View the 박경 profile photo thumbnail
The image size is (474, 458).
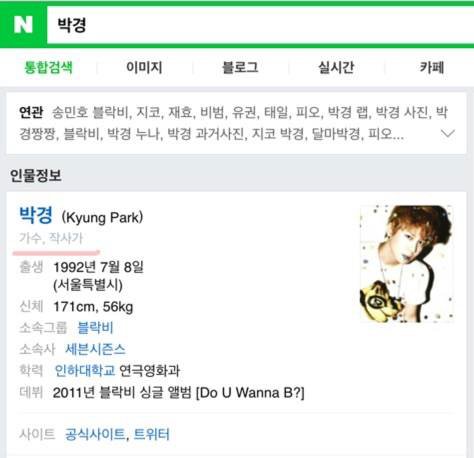point(406,264)
